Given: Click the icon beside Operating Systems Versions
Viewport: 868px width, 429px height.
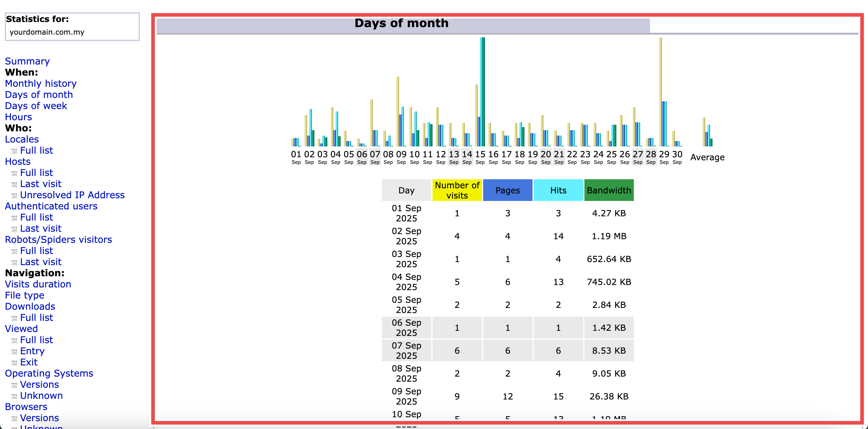Looking at the screenshot, I should point(14,385).
